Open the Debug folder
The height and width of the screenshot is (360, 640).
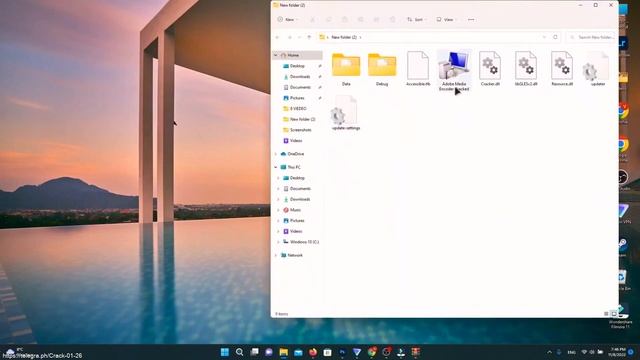(382, 69)
